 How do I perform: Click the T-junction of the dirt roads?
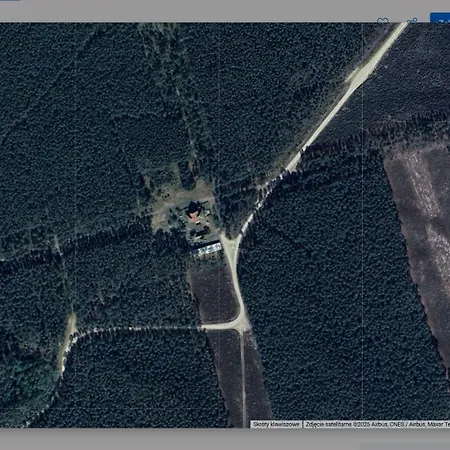point(242,324)
